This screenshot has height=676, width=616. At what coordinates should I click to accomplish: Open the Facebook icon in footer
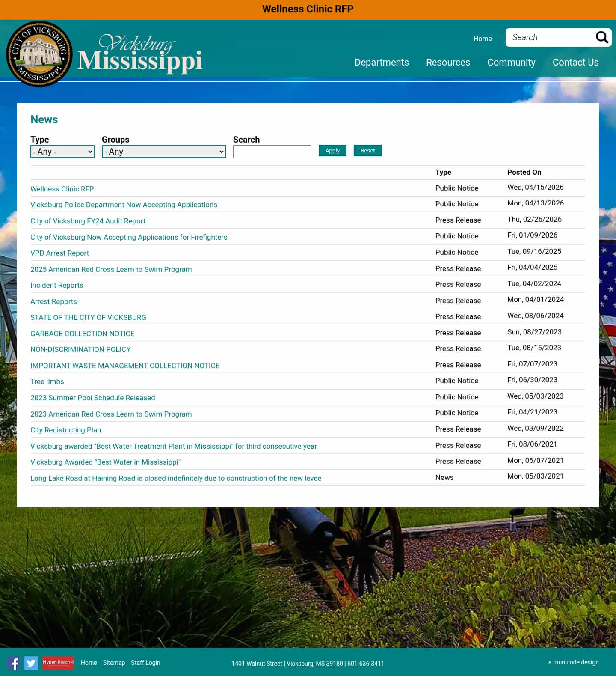pos(13,663)
